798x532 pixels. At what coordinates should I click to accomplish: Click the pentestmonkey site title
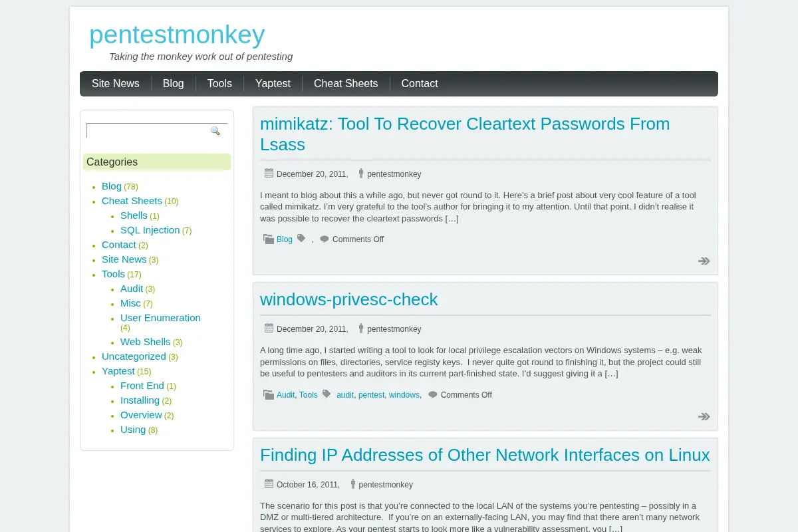coord(177,35)
